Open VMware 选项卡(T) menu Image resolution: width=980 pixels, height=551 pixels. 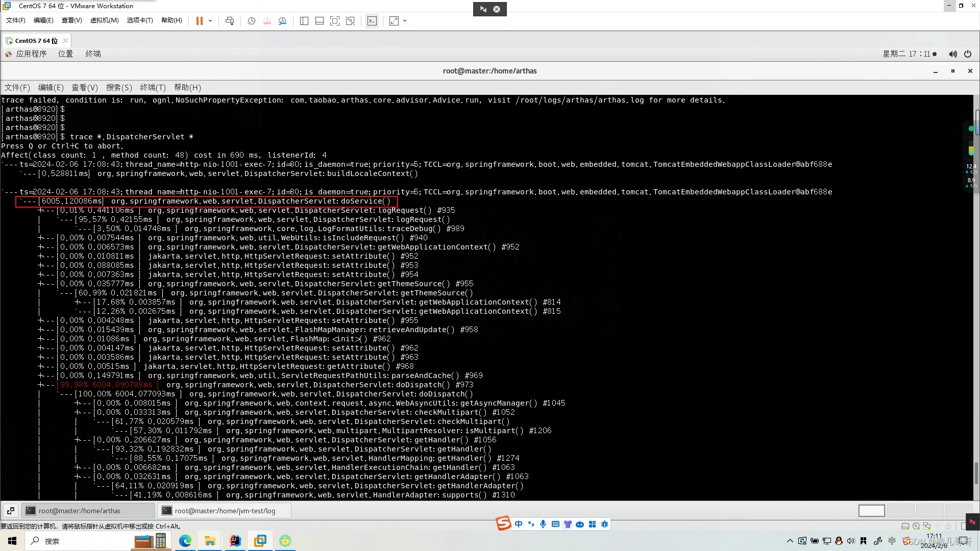point(140,20)
